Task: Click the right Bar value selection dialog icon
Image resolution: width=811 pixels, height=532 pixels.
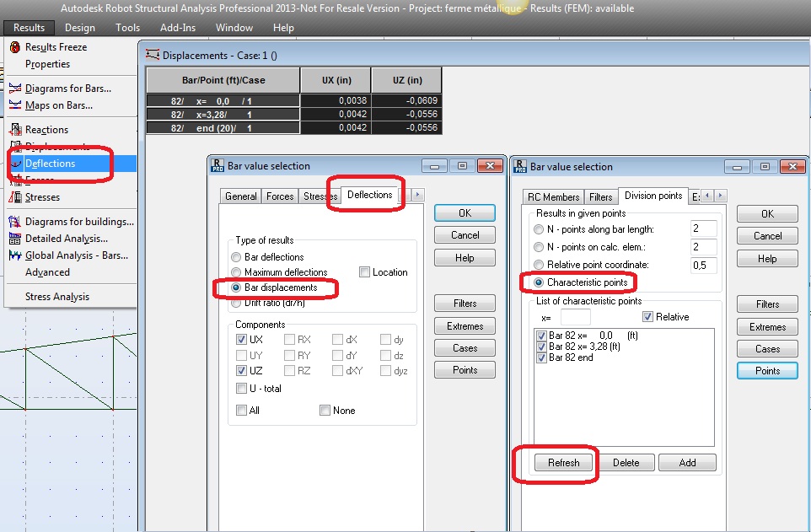Action: (x=520, y=167)
